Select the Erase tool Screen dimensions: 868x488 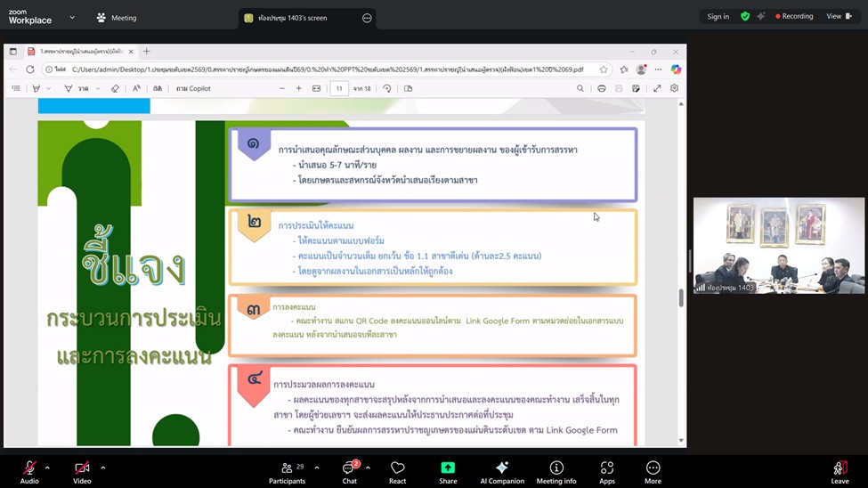[115, 88]
